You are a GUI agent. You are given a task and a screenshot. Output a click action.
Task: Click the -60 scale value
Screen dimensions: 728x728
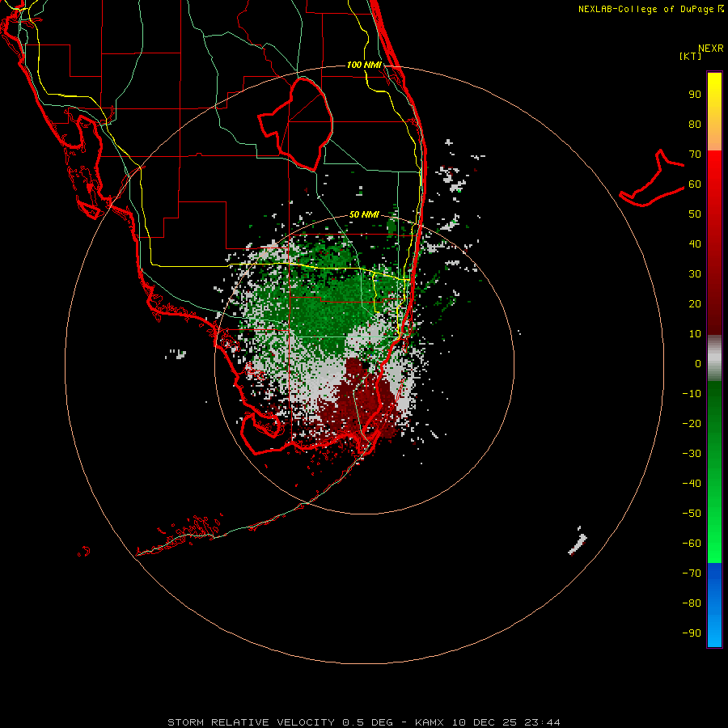(x=692, y=544)
